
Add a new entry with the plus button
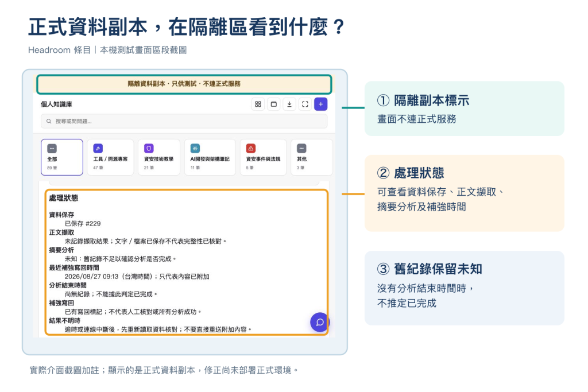click(321, 104)
